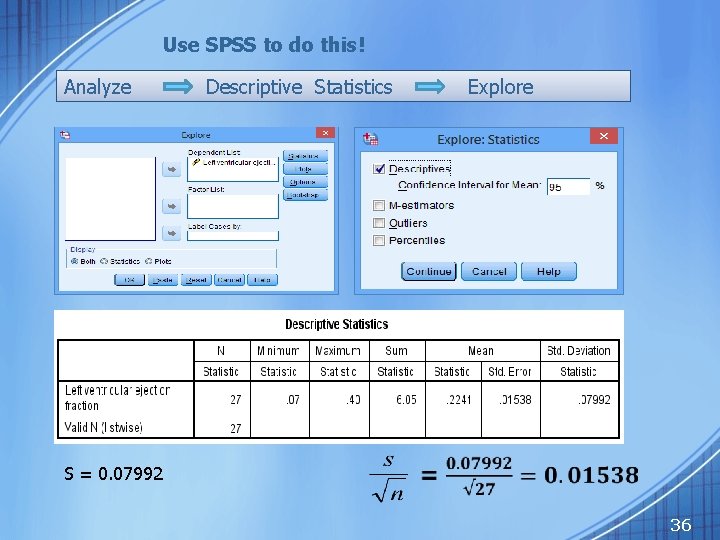Click std. deviation value .07992 in table
Viewport: 720px width, 540px height.
594,399
